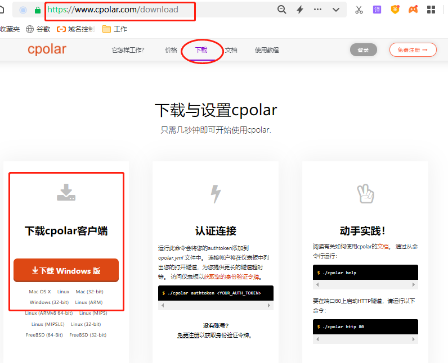Click the download tray icon above 下载cpolar客户端

66,193
